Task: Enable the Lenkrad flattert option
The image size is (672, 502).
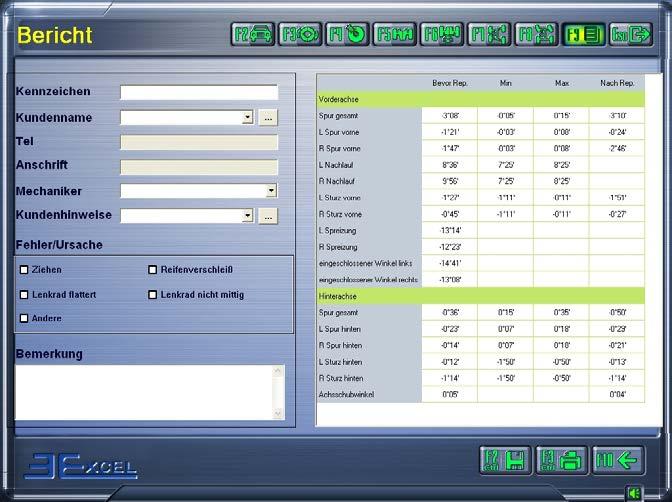Action: [x=24, y=295]
